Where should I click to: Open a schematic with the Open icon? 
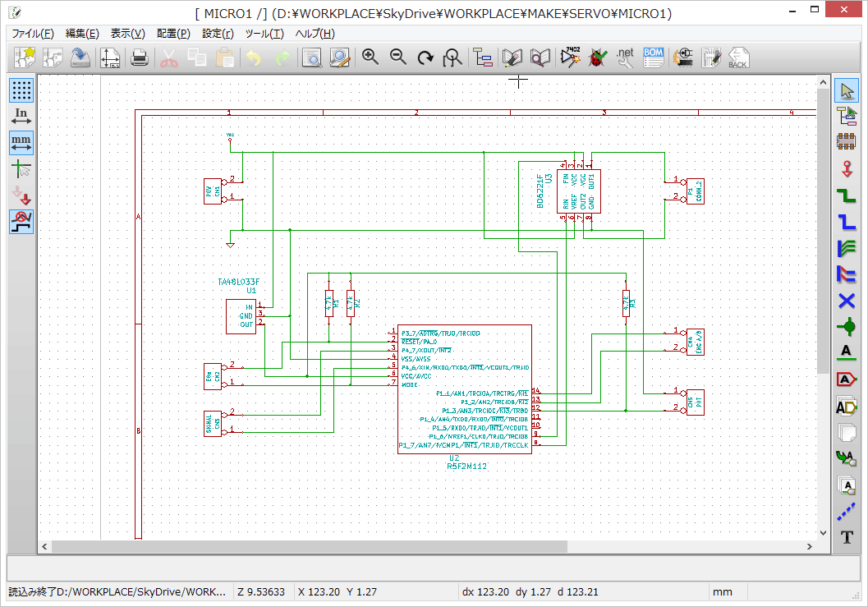(53, 57)
